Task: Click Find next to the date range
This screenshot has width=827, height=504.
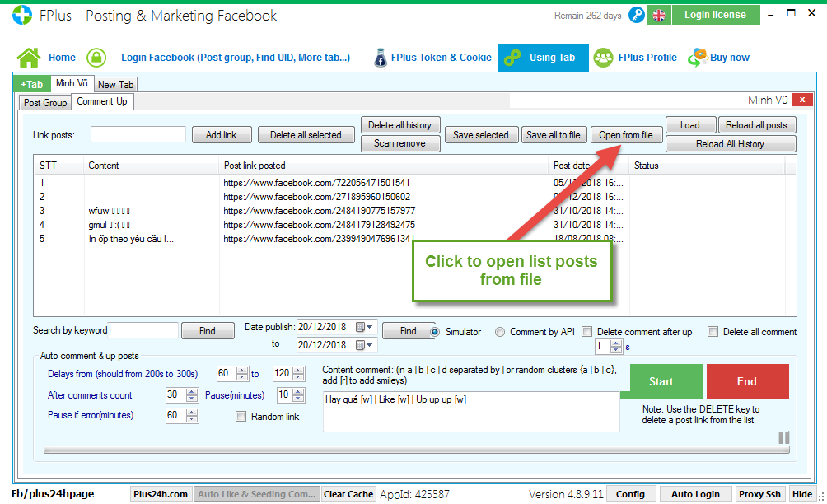Action: tap(409, 330)
